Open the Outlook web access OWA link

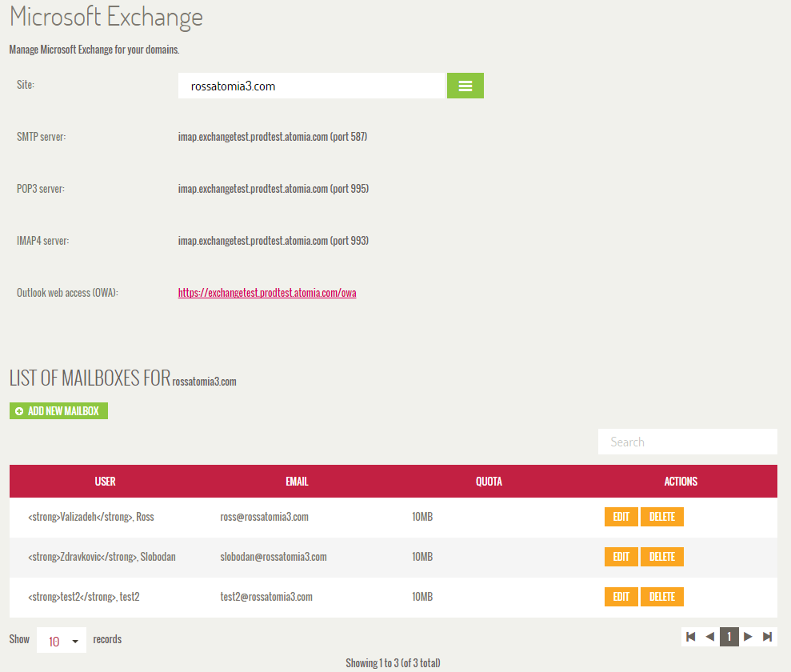pyautogui.click(x=267, y=293)
